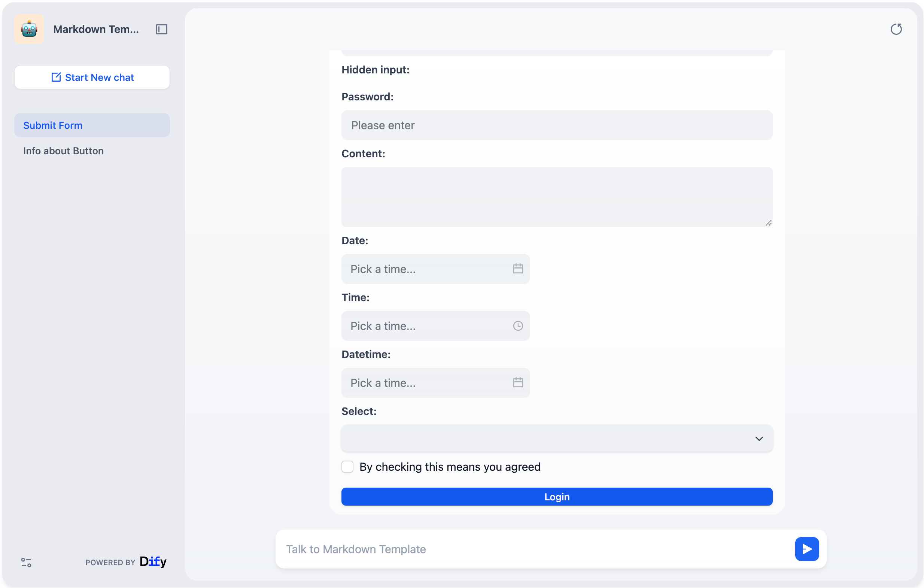Image resolution: width=924 pixels, height=588 pixels.
Task: Open the Date field calendar icon
Action: click(518, 269)
